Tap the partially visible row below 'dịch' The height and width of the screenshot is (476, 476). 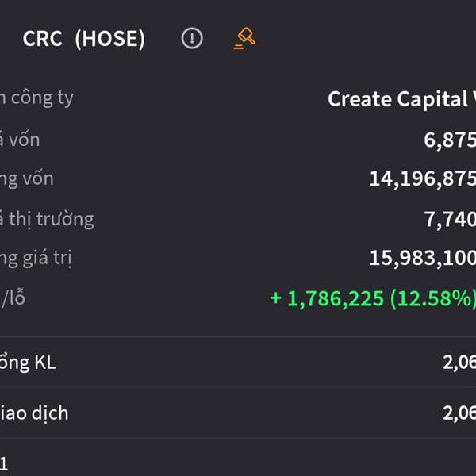238,457
